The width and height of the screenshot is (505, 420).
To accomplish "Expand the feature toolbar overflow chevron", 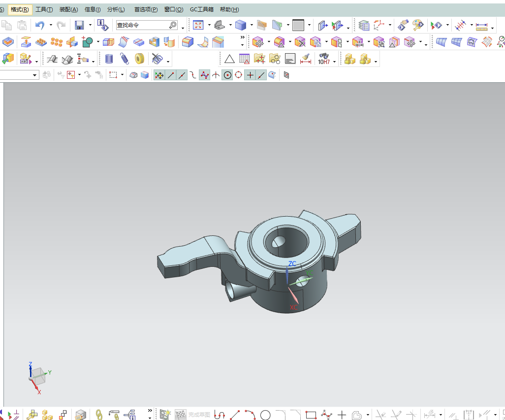I will tap(243, 38).
